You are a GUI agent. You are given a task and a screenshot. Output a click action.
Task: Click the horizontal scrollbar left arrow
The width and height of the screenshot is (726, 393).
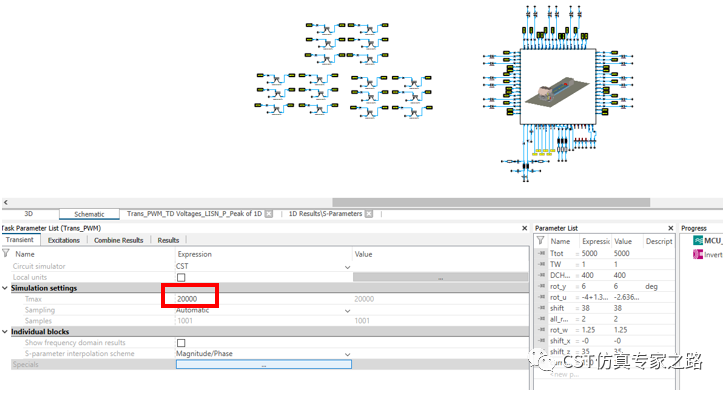click(x=6, y=202)
